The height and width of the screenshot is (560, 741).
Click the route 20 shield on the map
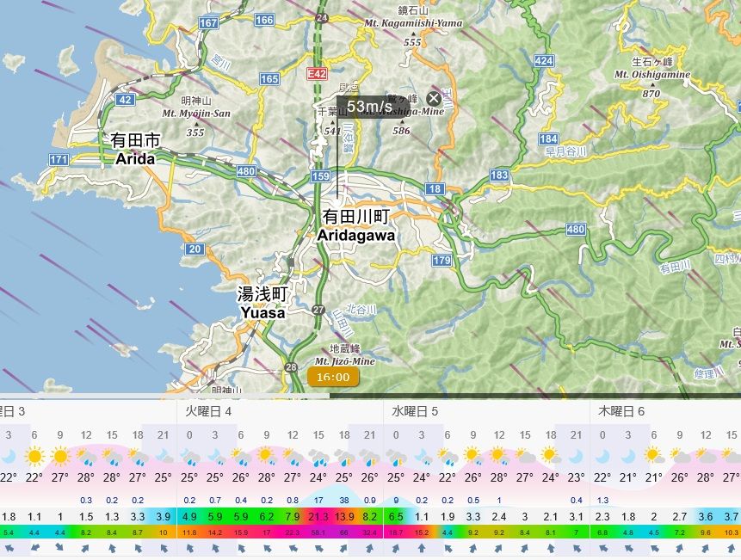[195, 249]
